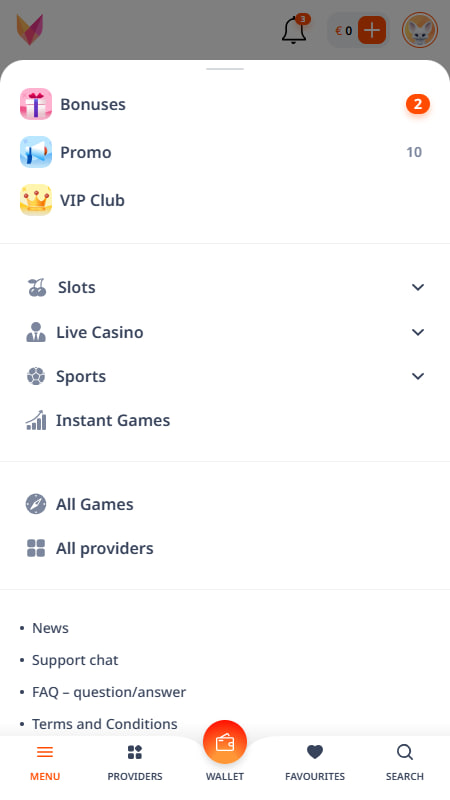Open the Support chat link

pyautogui.click(x=75, y=660)
